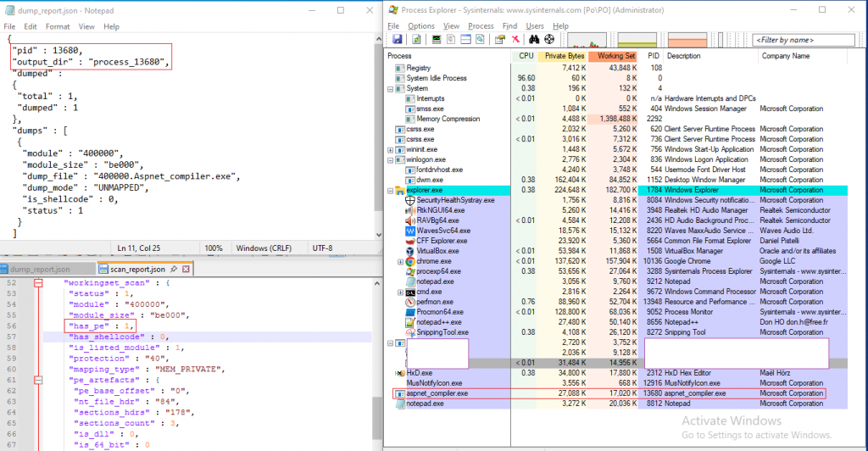Collapse the pe_artefacts fold marker at line 61
This screenshot has height=451, width=868.
[38, 381]
